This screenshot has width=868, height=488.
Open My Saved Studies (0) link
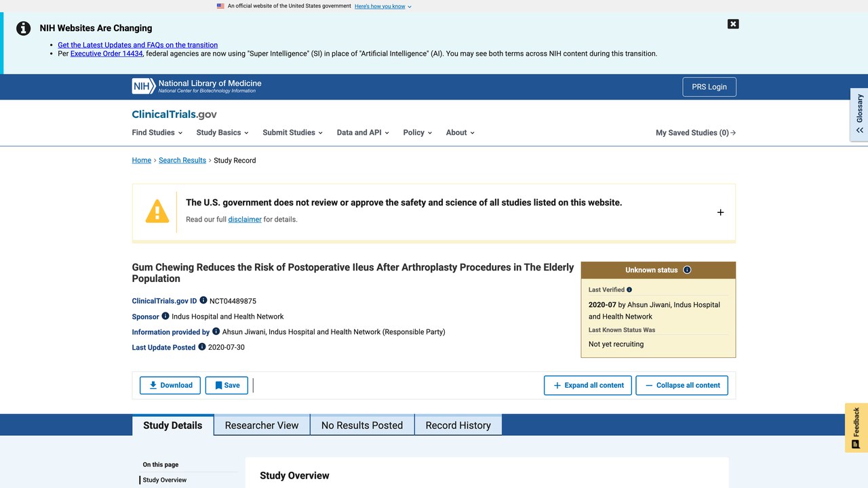point(696,133)
